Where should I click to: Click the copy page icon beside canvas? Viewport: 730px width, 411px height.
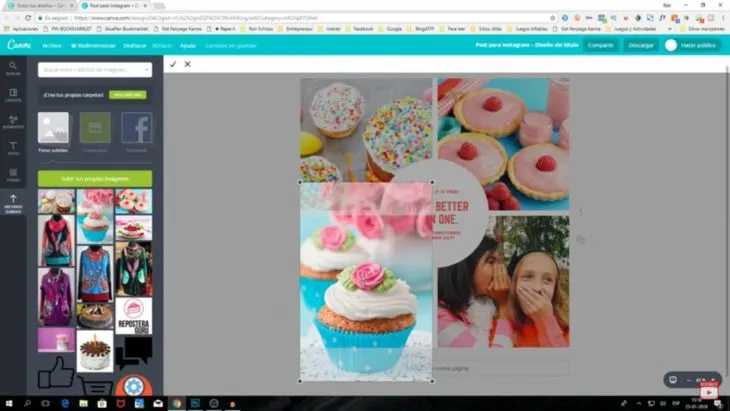point(581,240)
